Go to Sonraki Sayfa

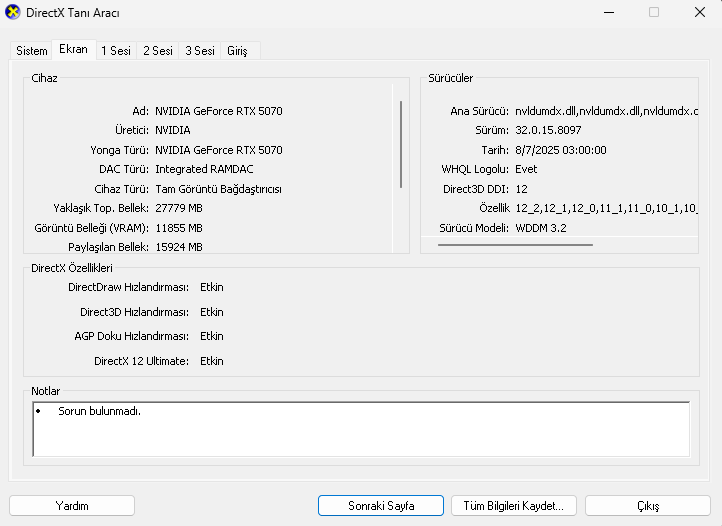coord(381,506)
